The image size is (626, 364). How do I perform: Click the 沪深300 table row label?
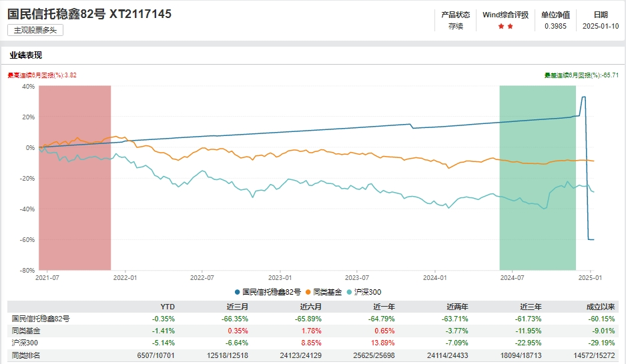[25, 343]
